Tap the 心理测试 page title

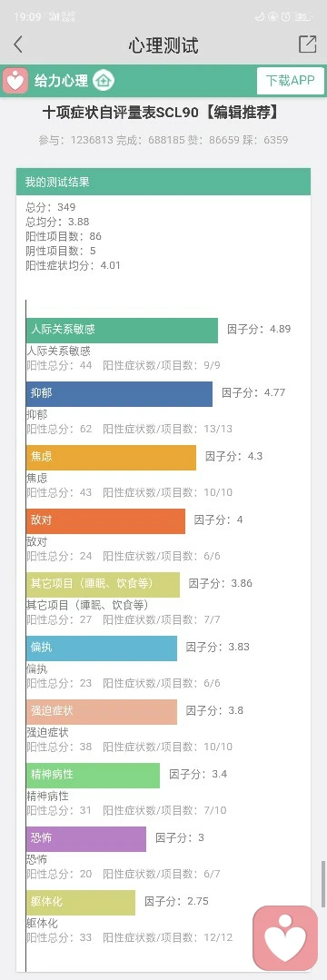(163, 45)
